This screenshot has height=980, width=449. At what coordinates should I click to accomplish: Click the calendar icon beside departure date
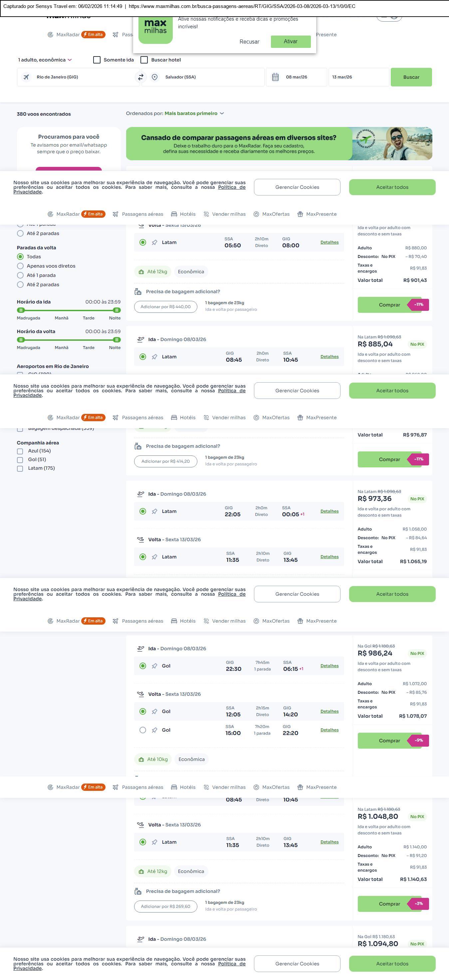coord(275,77)
